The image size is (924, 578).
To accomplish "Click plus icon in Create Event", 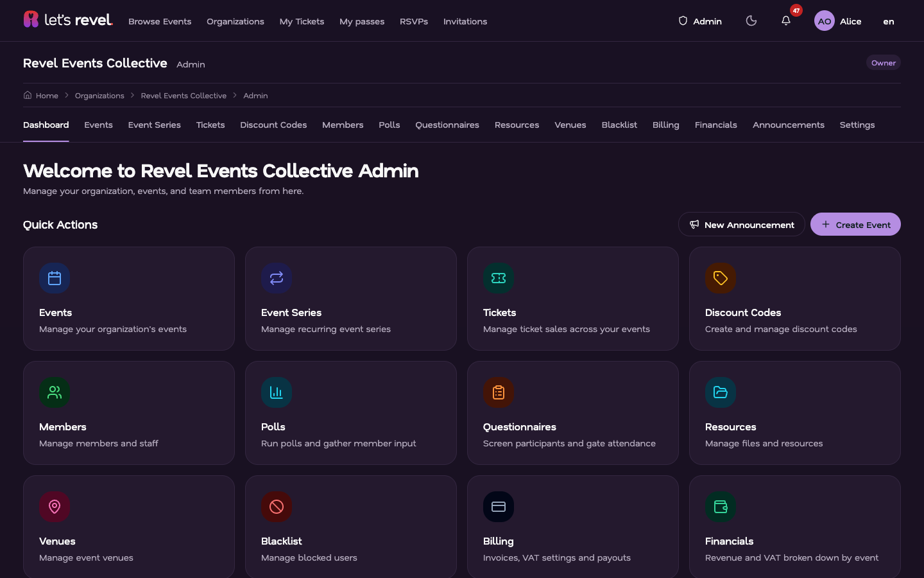I will [826, 224].
